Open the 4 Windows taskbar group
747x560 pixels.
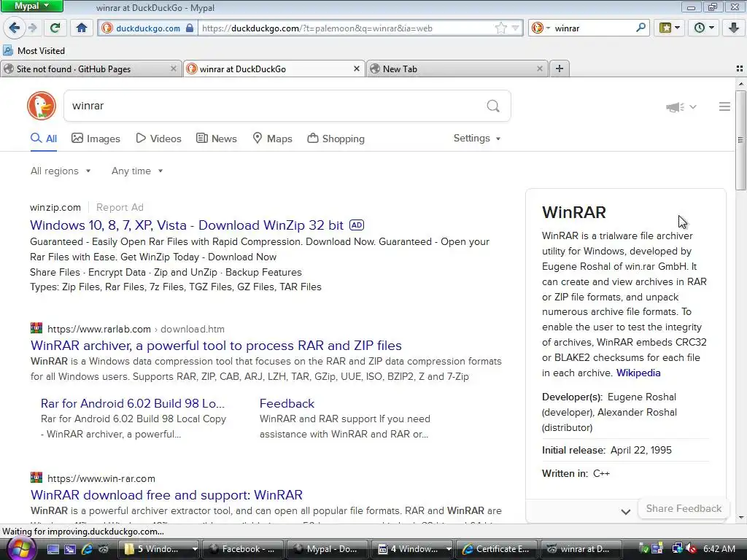click(413, 549)
